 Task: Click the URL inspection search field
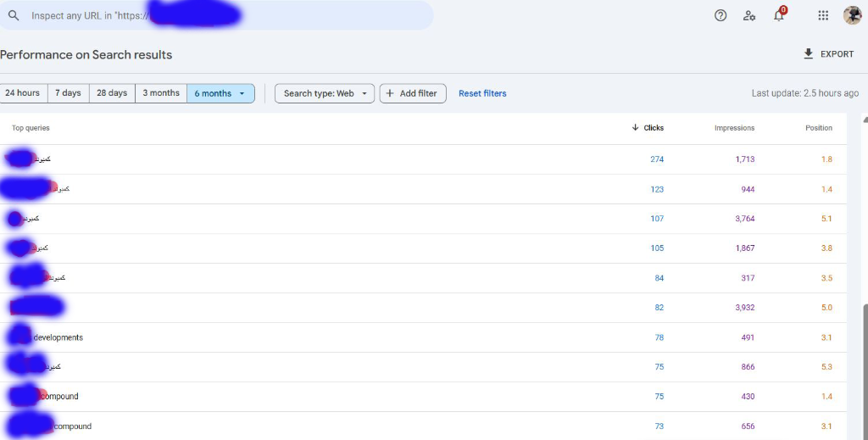(229, 15)
